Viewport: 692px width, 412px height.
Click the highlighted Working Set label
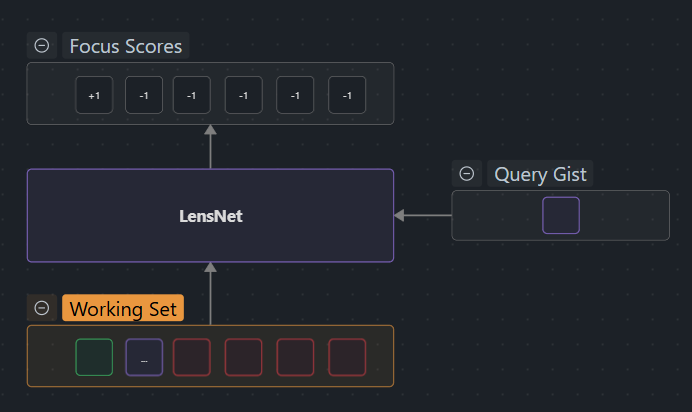pos(123,308)
